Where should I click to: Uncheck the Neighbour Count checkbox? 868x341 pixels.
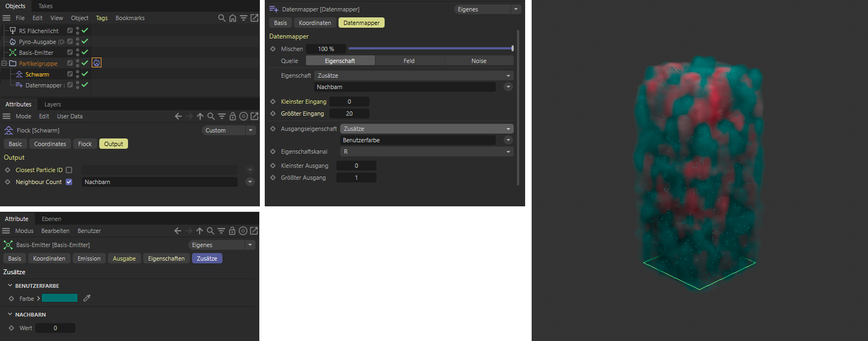coord(69,182)
